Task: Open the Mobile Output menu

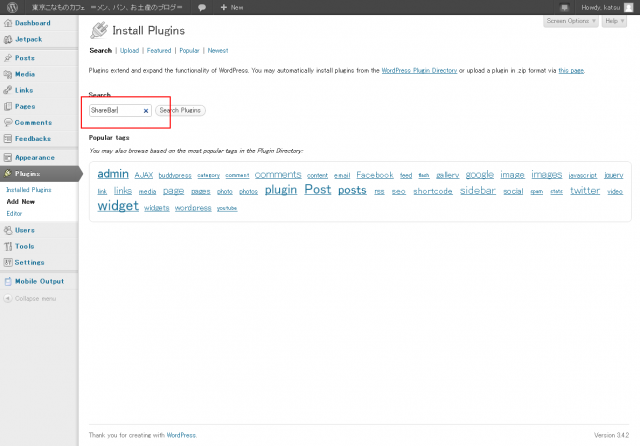Action: (39, 281)
